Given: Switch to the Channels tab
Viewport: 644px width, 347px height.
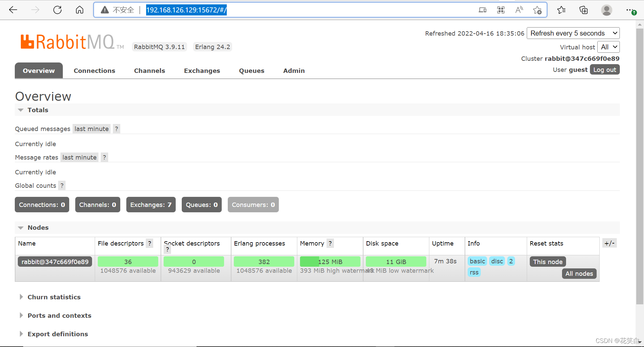Looking at the screenshot, I should pos(149,71).
